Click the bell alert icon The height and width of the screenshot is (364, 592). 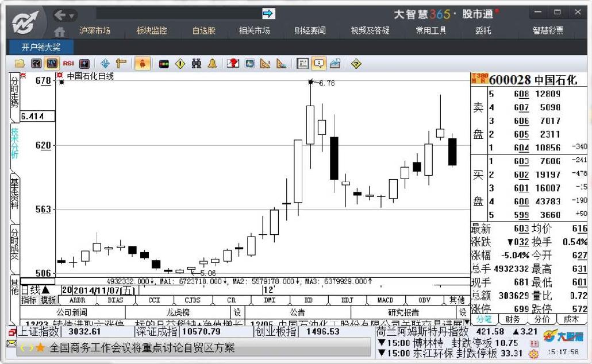point(212,64)
